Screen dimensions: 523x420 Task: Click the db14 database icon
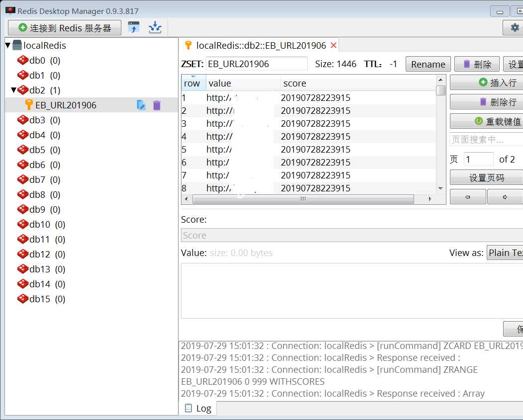pos(23,284)
